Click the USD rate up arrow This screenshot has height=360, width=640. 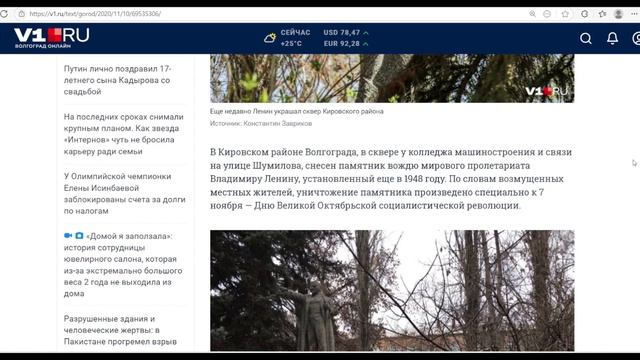point(366,33)
